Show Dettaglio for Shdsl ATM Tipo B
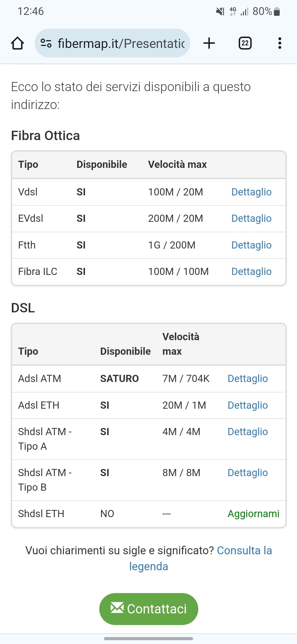Image resolution: width=297 pixels, height=644 pixels. 248,473
